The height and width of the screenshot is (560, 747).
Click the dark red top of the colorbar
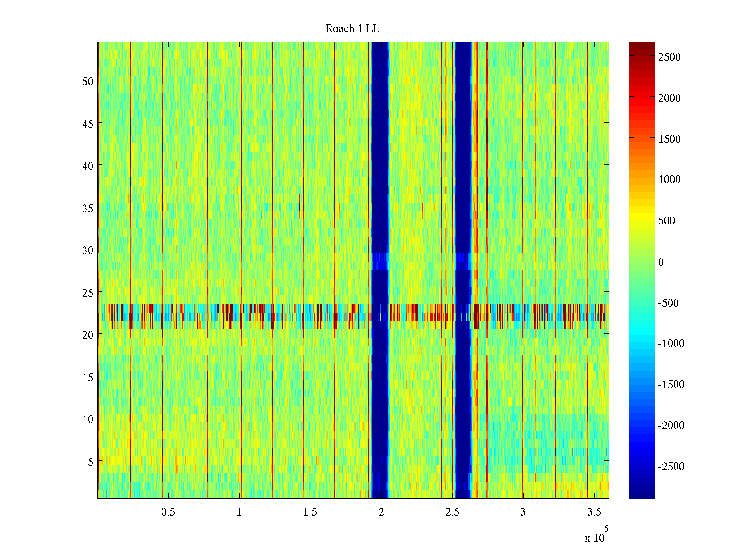pyautogui.click(x=641, y=47)
